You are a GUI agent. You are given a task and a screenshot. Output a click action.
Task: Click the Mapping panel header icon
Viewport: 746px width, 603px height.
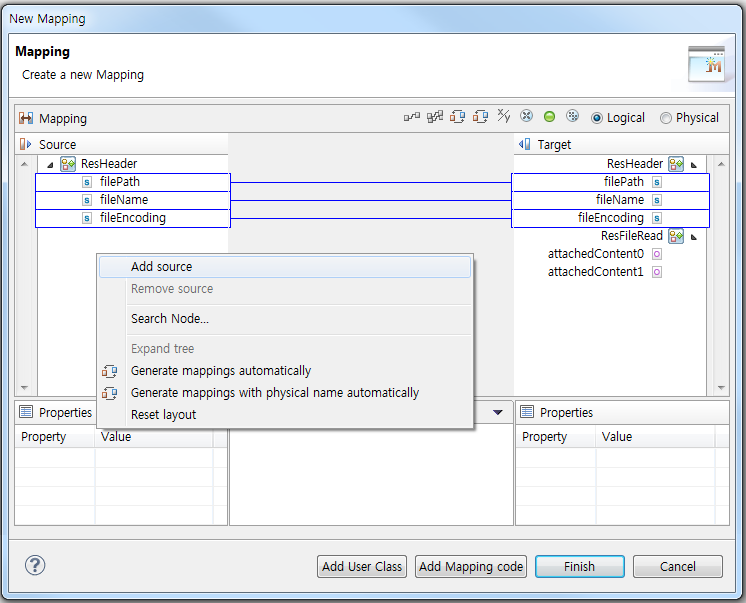click(x=26, y=118)
